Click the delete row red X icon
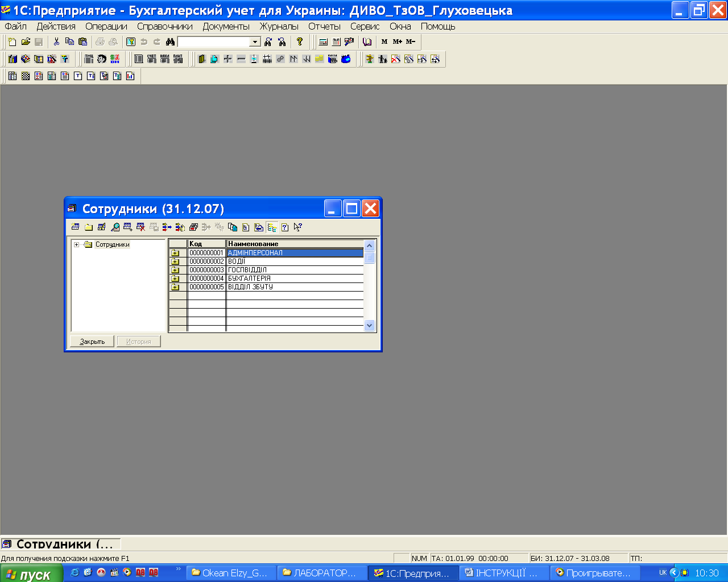 pos(141,227)
